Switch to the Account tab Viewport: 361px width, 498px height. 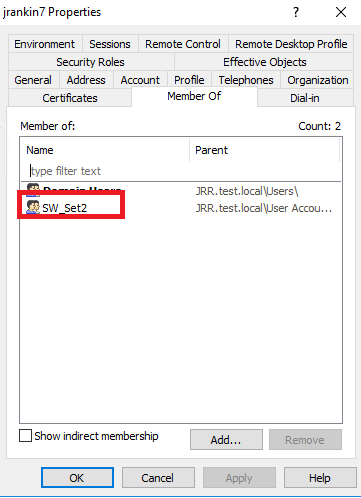(x=140, y=80)
